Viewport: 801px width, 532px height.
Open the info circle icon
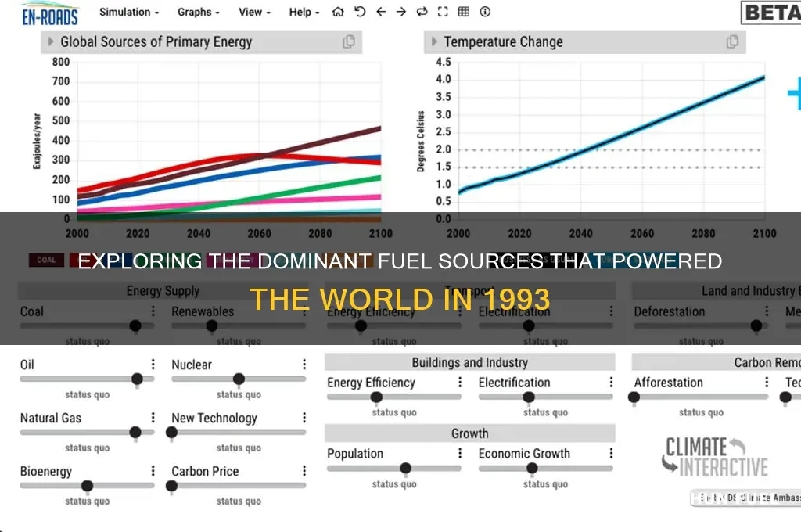tap(485, 12)
